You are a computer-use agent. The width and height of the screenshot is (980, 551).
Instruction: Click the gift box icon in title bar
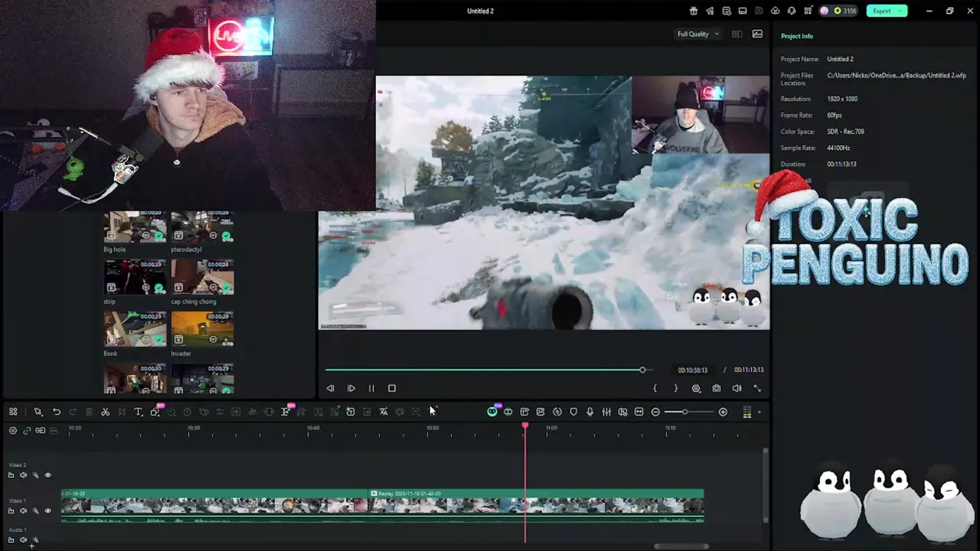694,11
